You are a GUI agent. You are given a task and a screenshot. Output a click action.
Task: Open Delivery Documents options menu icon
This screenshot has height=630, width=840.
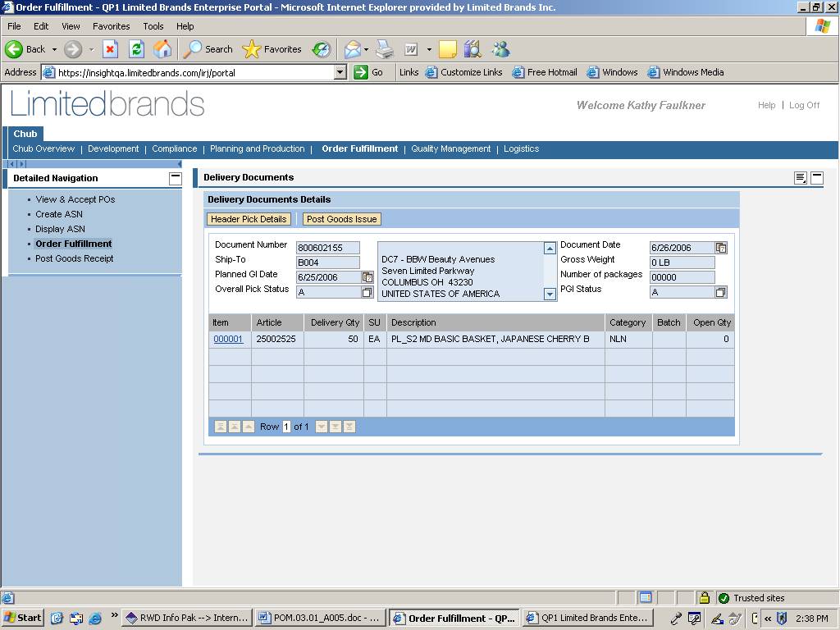801,178
